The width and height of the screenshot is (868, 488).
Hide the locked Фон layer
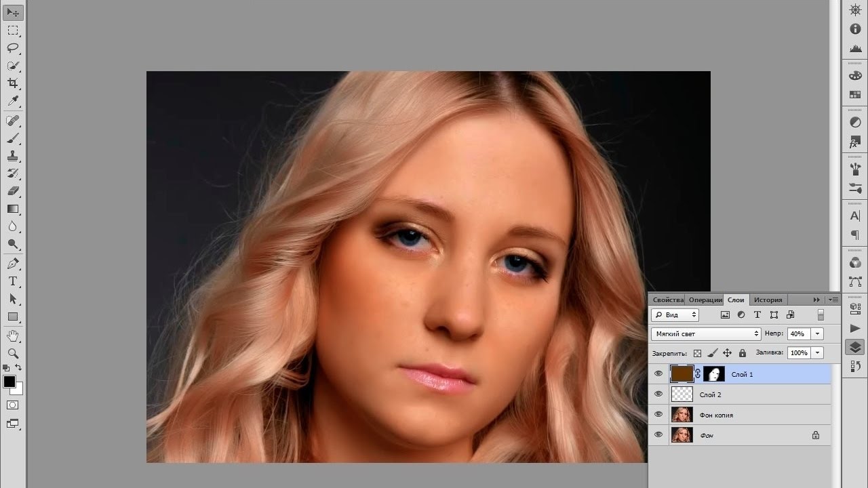658,435
